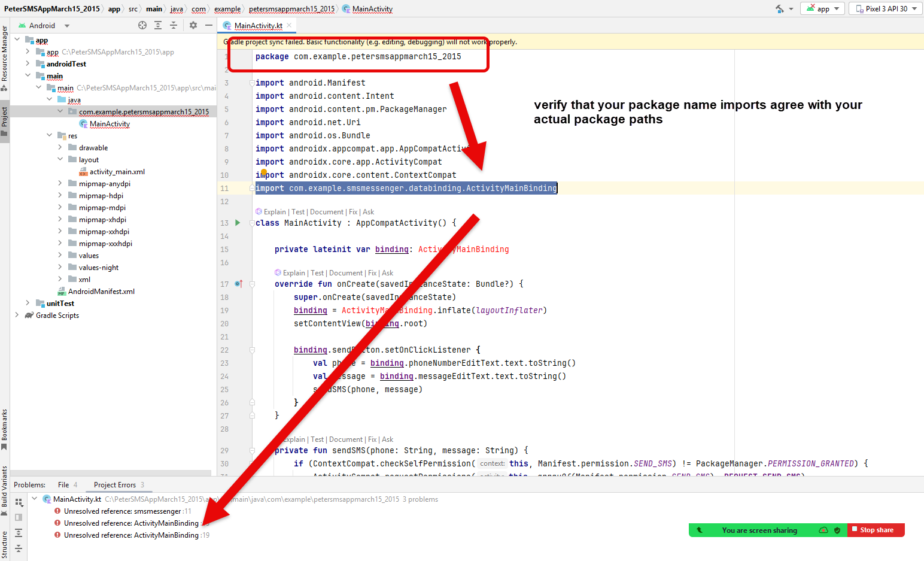The width and height of the screenshot is (924, 561).
Task: Select the MainActivity.kt editor tab
Action: (258, 25)
